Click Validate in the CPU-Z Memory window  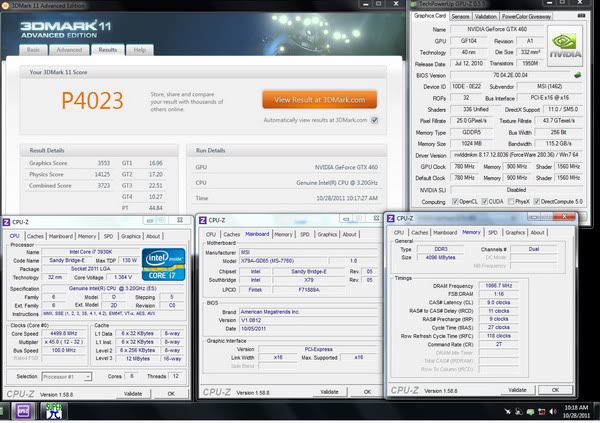517,390
